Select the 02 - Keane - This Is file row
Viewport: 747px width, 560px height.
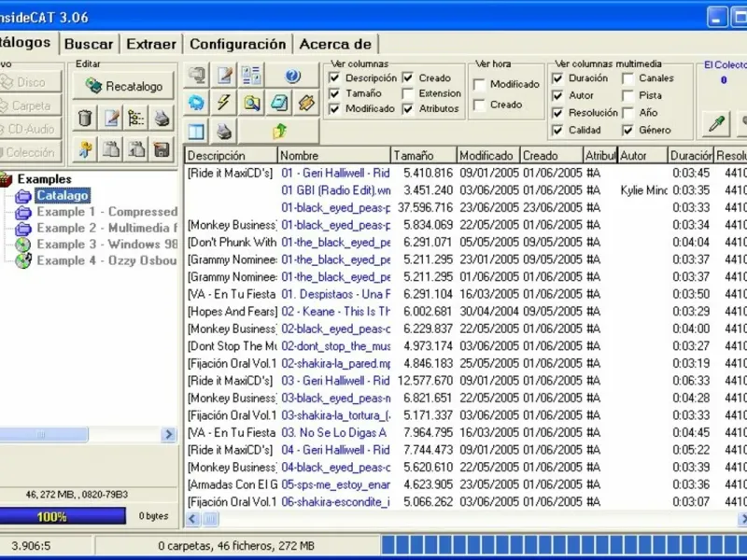tap(334, 312)
